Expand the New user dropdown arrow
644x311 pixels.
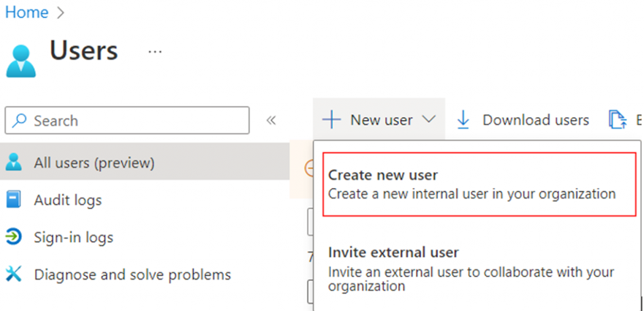429,120
